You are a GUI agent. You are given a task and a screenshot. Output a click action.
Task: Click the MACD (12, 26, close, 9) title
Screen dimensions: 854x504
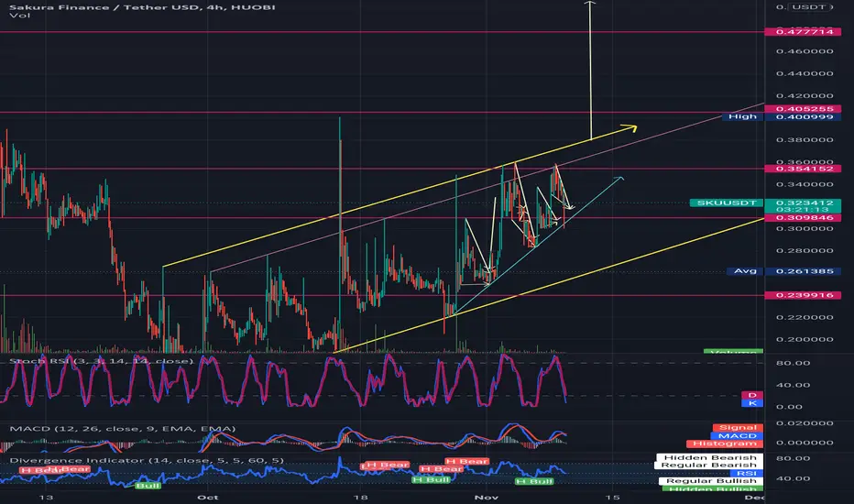[123, 429]
